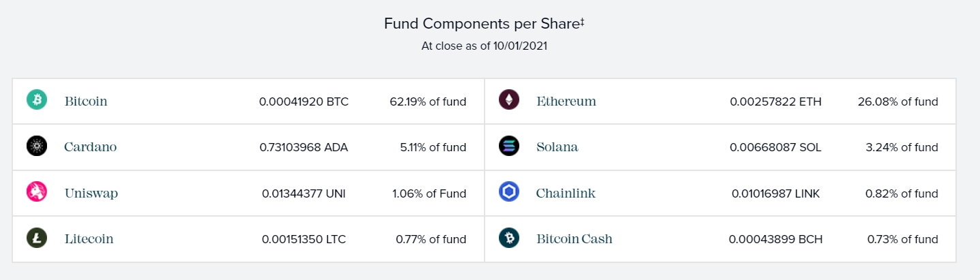Click the Litecoin name label
Image resolution: width=980 pixels, height=280 pixels.
click(89, 239)
